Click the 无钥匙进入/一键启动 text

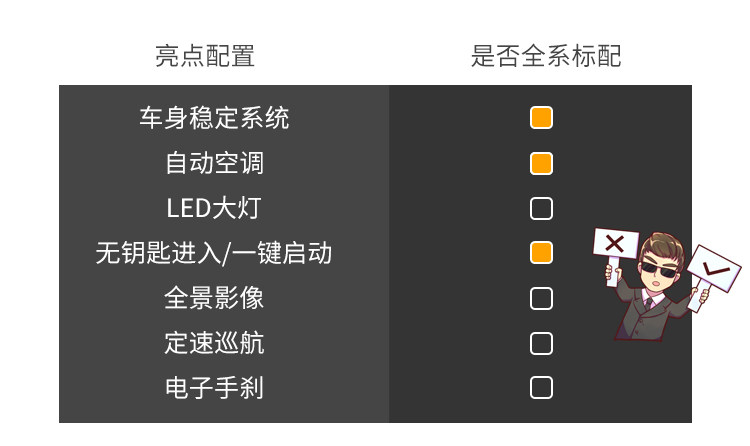coord(214,252)
